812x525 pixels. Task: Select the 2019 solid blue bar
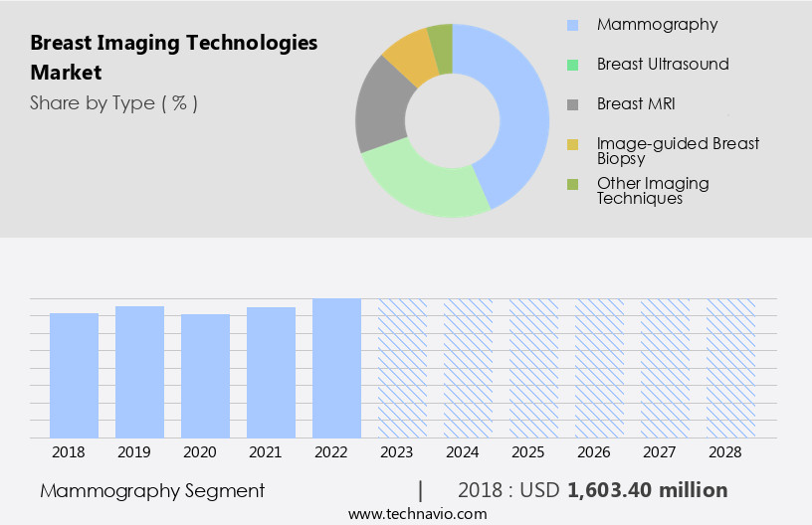[139, 372]
